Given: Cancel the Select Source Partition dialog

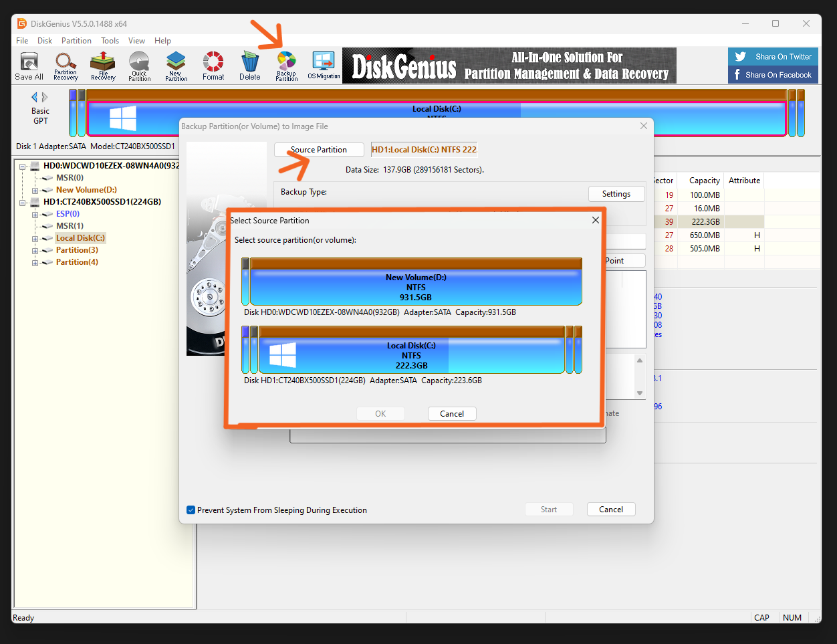Looking at the screenshot, I should (x=452, y=413).
